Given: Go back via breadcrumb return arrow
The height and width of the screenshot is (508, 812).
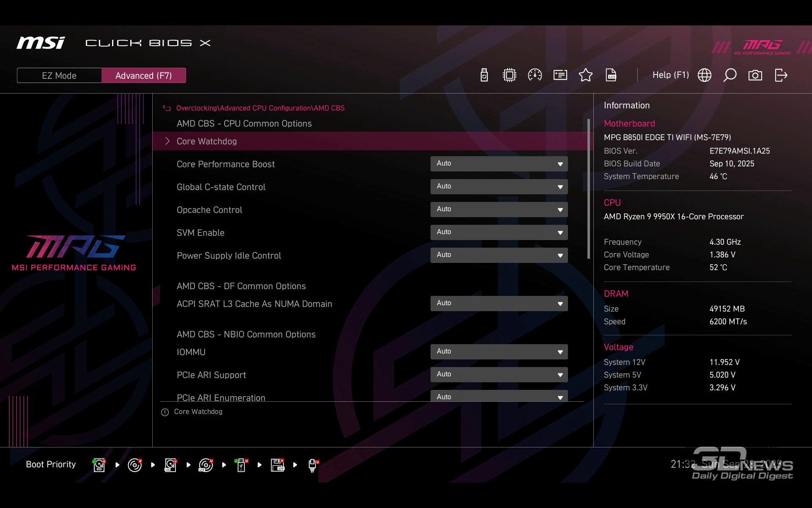Looking at the screenshot, I should click(167, 108).
